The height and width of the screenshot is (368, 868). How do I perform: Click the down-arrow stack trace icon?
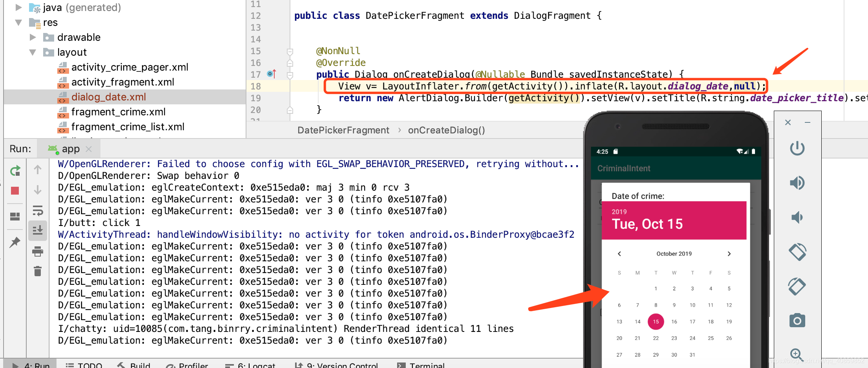pos(38,190)
